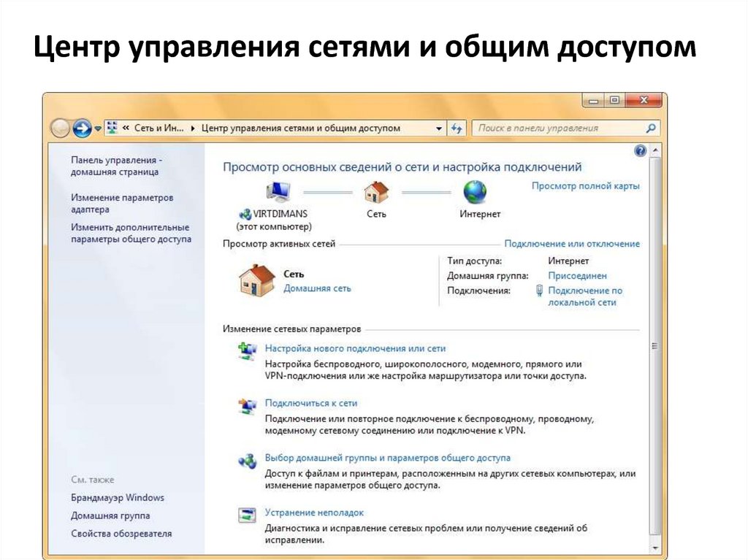Click the forward navigation arrow button
748x560 pixels.
[82, 129]
